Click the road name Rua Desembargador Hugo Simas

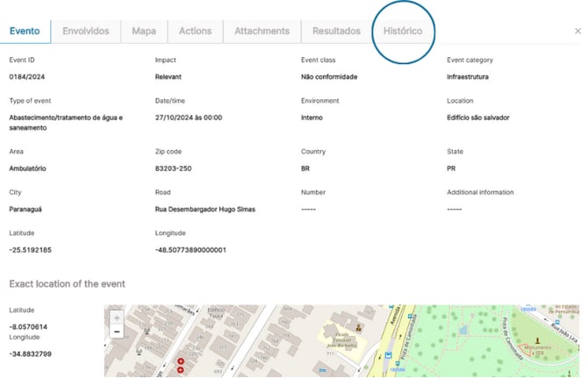pyautogui.click(x=204, y=210)
